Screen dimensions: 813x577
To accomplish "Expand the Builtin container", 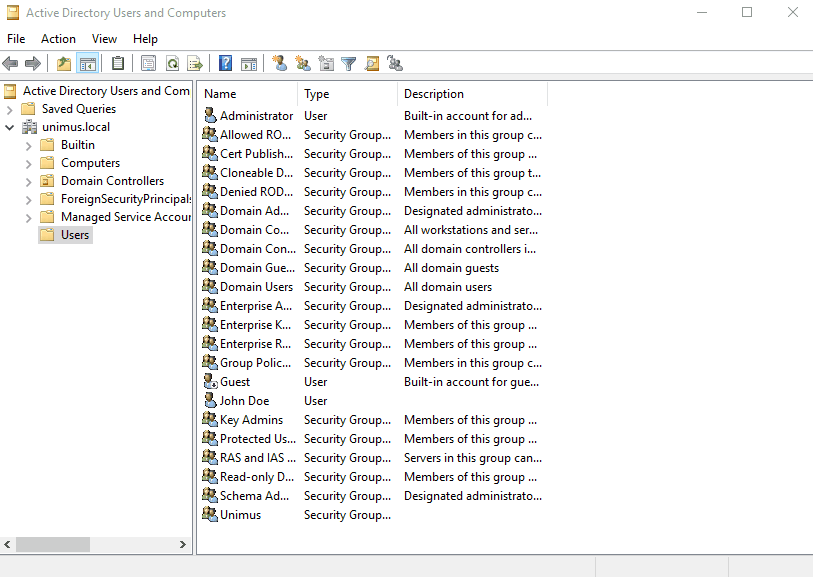I will tap(29, 146).
